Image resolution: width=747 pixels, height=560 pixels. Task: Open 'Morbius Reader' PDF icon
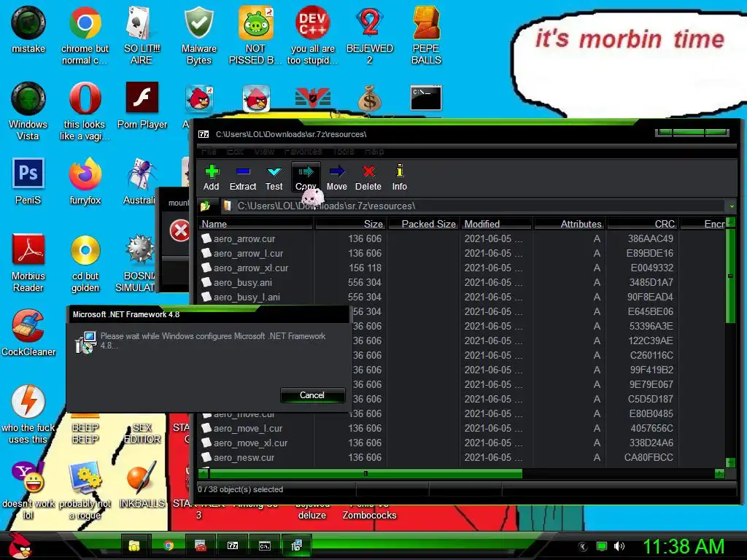28,262
